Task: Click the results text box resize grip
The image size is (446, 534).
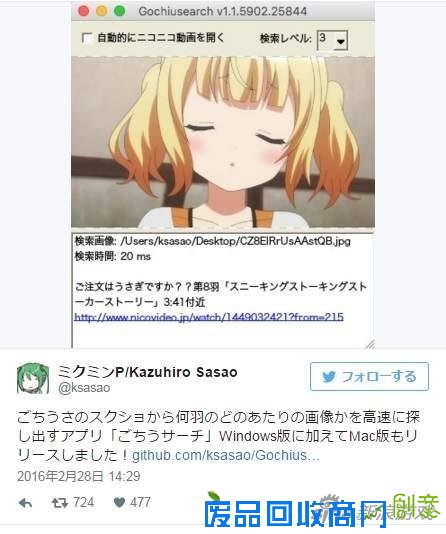Action: [x=370, y=344]
